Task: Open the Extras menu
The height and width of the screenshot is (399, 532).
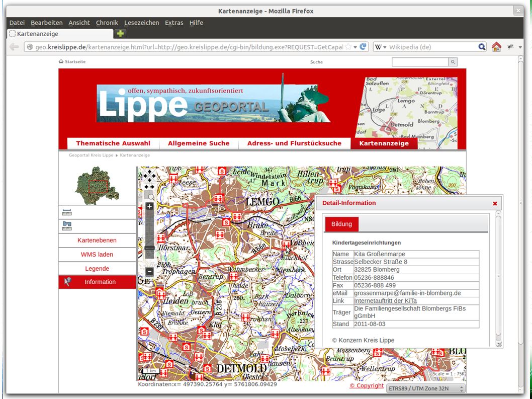Action: [x=174, y=23]
